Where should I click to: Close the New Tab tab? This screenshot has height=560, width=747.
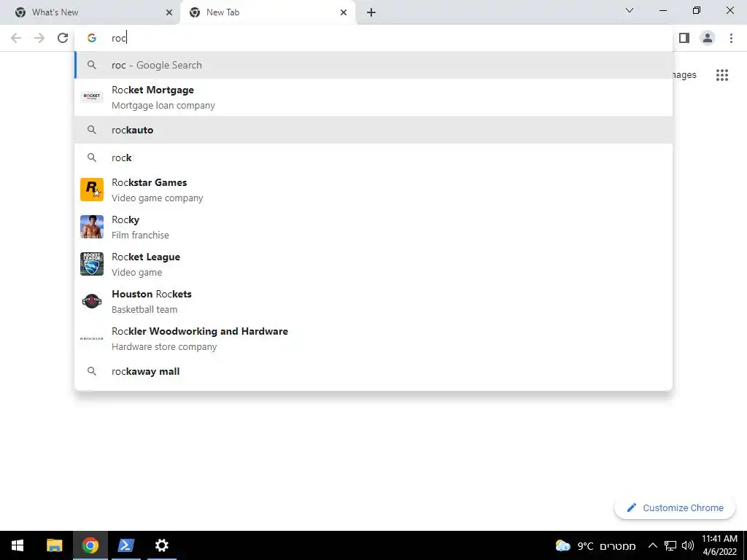point(344,12)
